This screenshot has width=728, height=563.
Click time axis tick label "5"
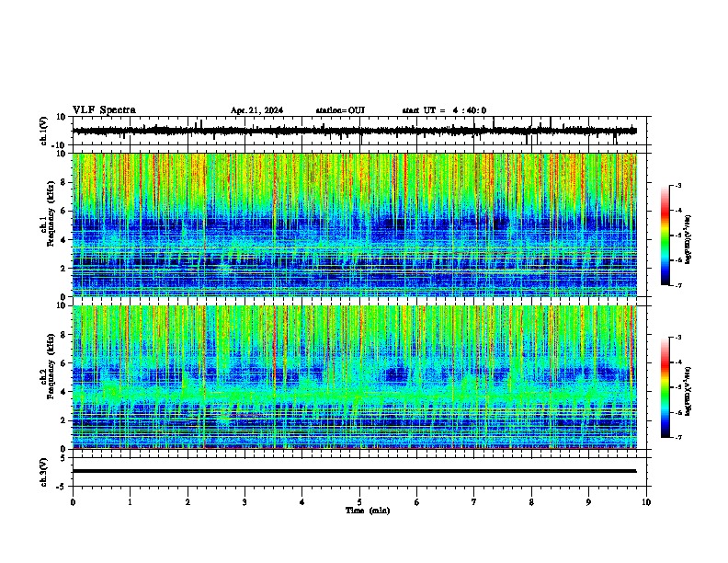point(359,502)
